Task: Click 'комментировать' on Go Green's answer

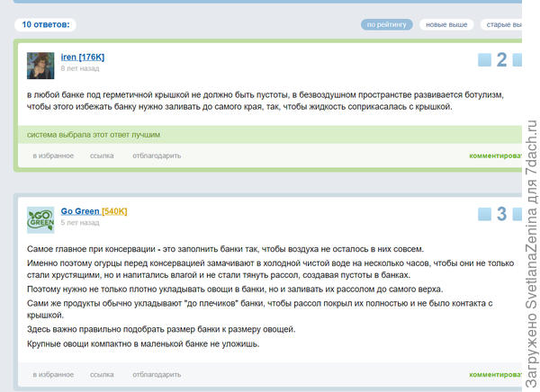Action: pyautogui.click(x=495, y=374)
